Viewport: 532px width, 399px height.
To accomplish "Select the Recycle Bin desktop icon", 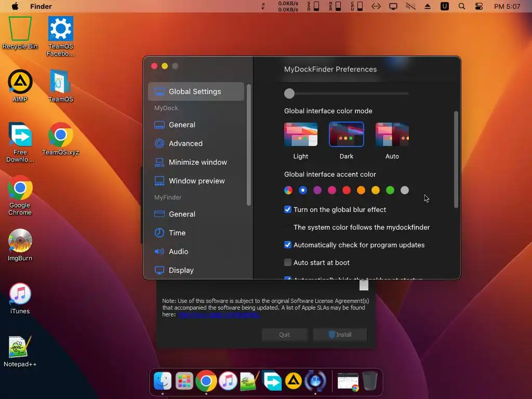I will [20, 33].
